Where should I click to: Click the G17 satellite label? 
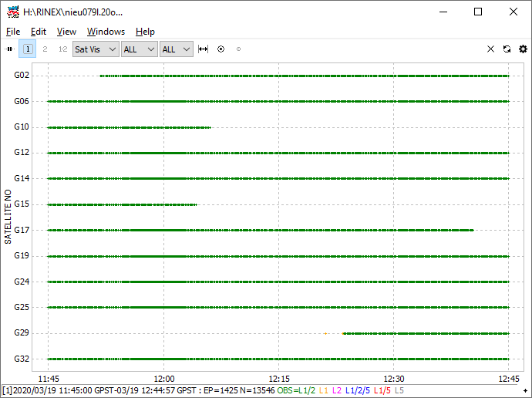22,230
